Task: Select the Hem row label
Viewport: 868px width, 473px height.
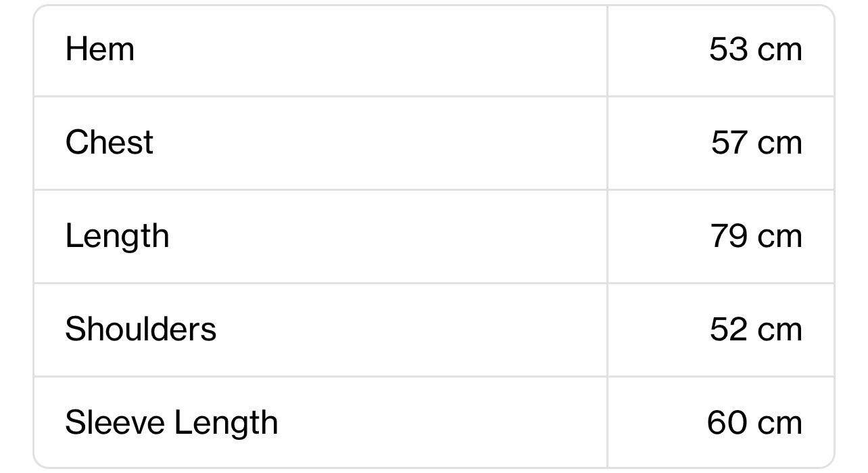Action: coord(99,49)
